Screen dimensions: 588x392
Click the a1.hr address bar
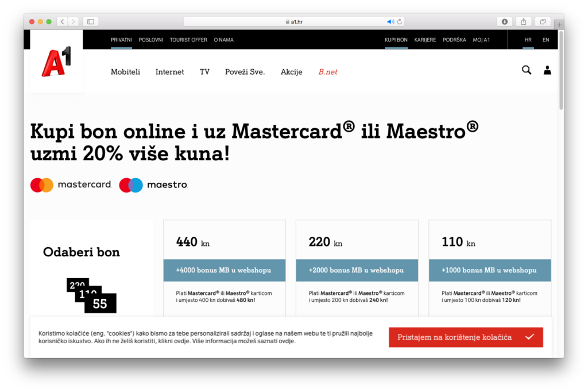coord(293,22)
